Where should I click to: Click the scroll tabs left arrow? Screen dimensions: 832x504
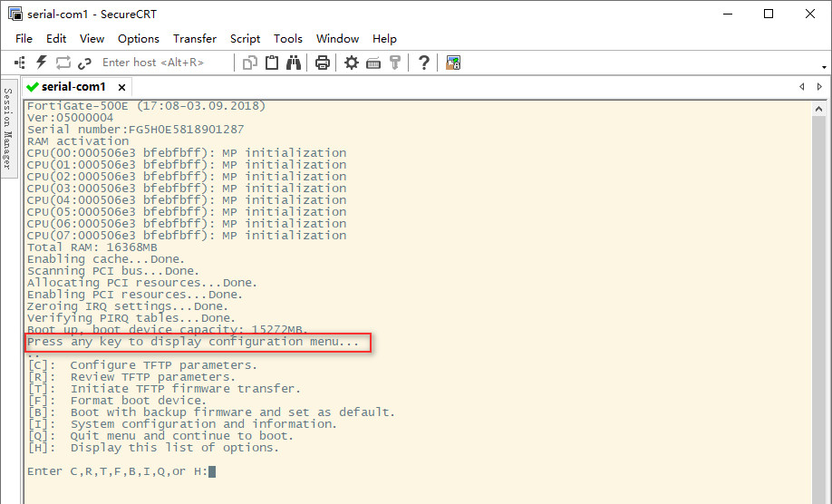point(802,86)
